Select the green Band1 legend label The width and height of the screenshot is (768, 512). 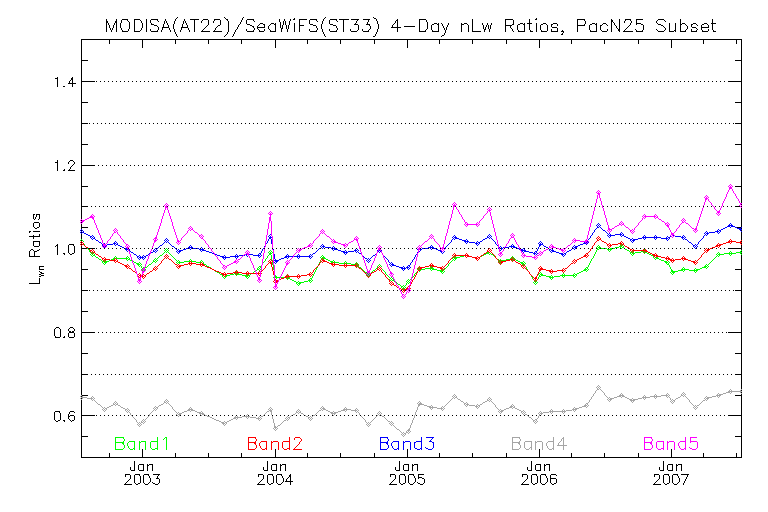click(142, 444)
